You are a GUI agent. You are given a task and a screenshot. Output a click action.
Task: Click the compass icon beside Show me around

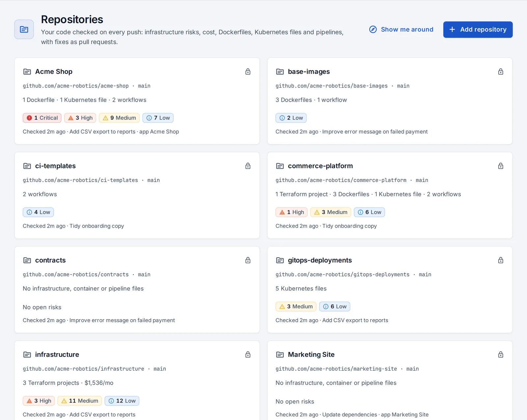point(373,29)
